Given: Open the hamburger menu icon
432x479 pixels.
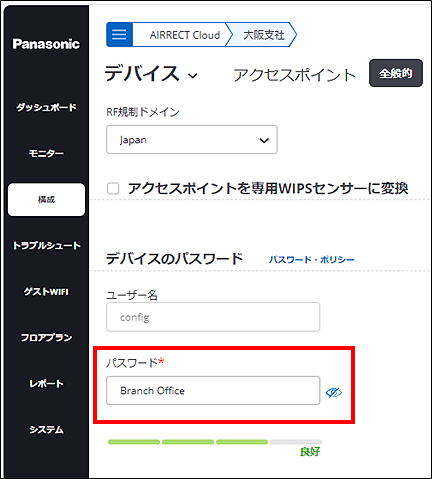Looking at the screenshot, I should (119, 34).
